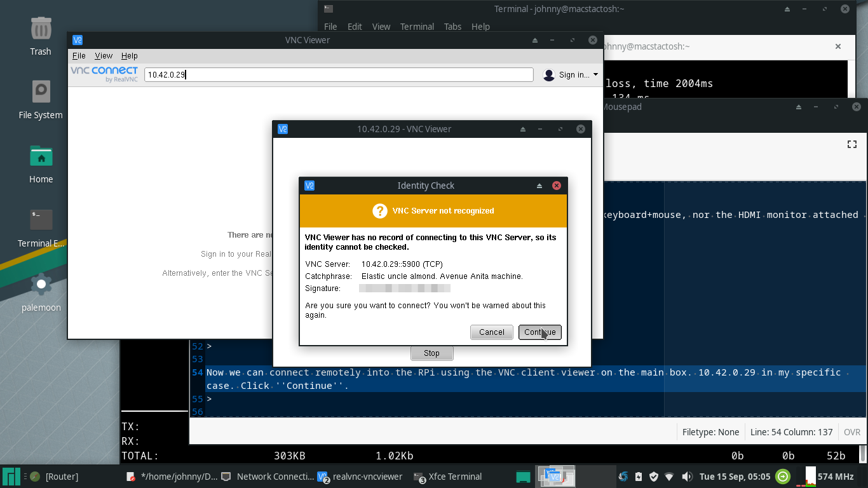Open the Terminal window's View menu
Image resolution: width=868 pixels, height=488 pixels.
pos(381,27)
